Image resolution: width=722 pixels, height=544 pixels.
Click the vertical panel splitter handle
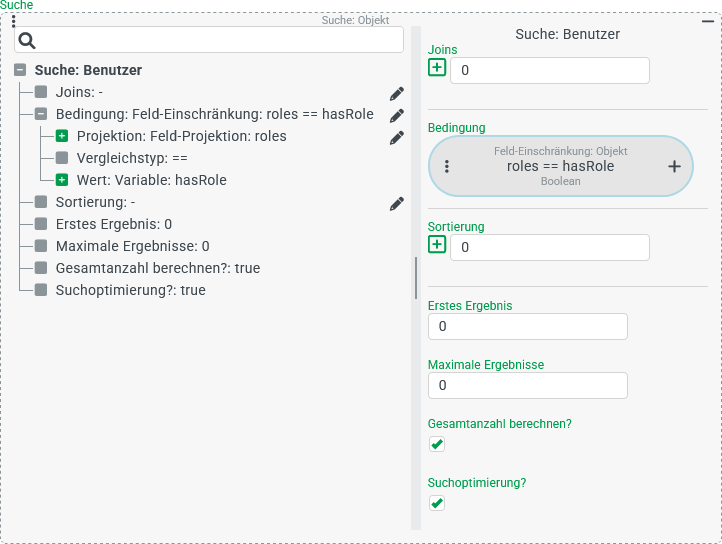(x=416, y=278)
